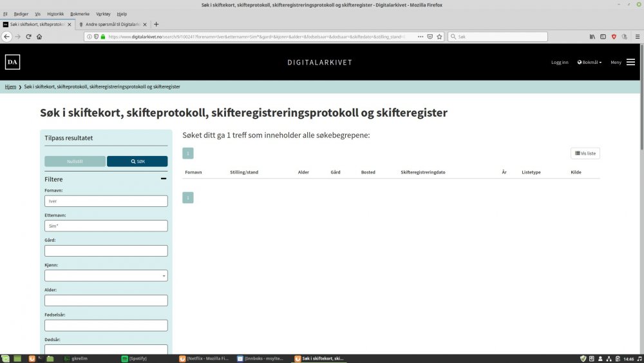Follow the Hjem breadcrumb link
The image size is (644, 363).
tap(10, 86)
